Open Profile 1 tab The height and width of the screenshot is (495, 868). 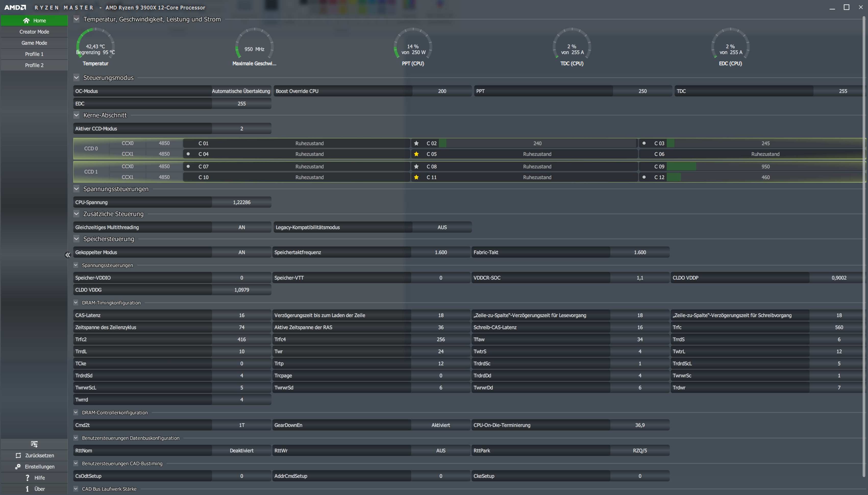coord(34,54)
